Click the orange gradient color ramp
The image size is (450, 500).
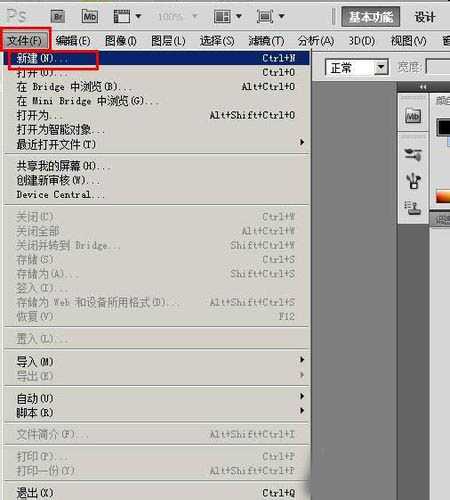pos(443,196)
